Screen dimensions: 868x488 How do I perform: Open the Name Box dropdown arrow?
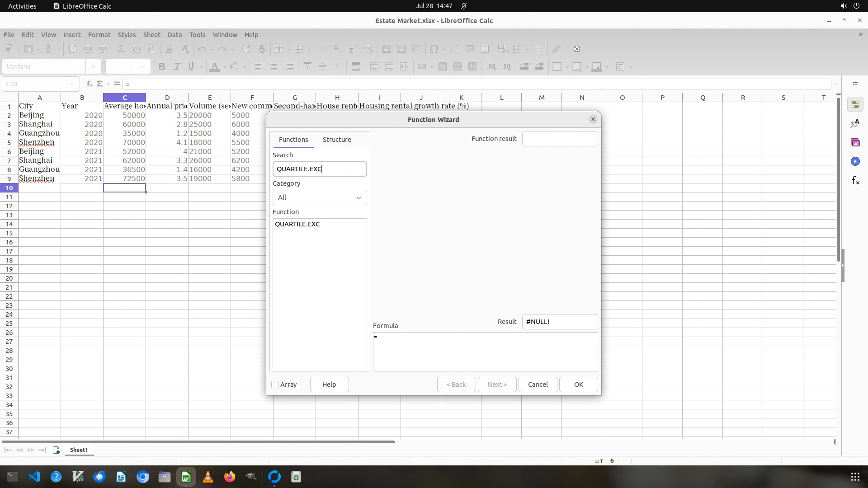tap(71, 84)
